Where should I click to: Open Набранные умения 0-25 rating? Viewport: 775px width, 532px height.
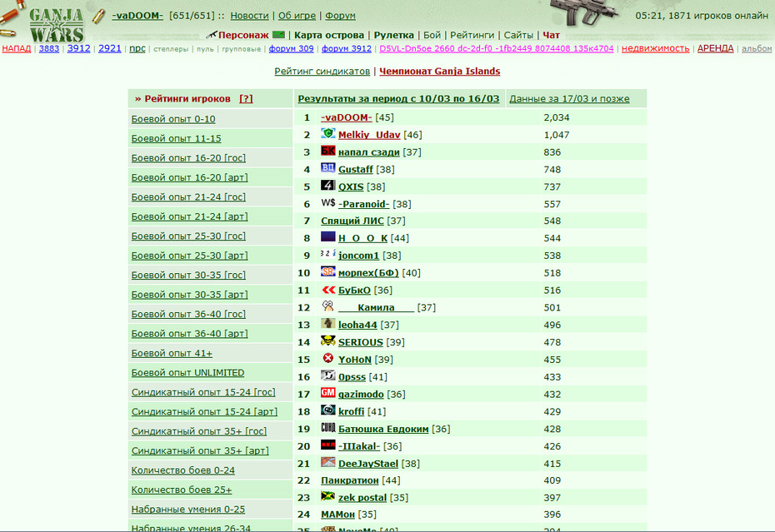(188, 510)
